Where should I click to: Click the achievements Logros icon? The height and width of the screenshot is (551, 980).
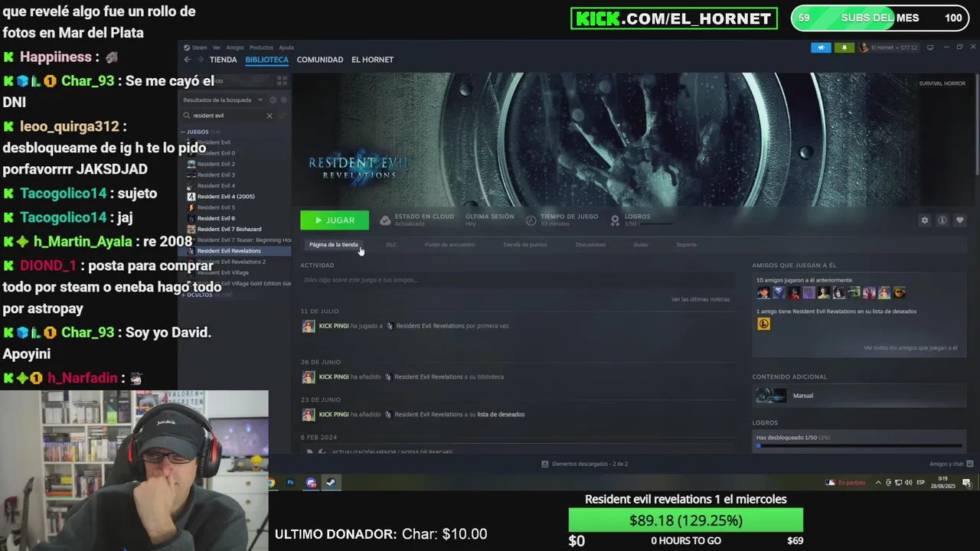[x=615, y=220]
